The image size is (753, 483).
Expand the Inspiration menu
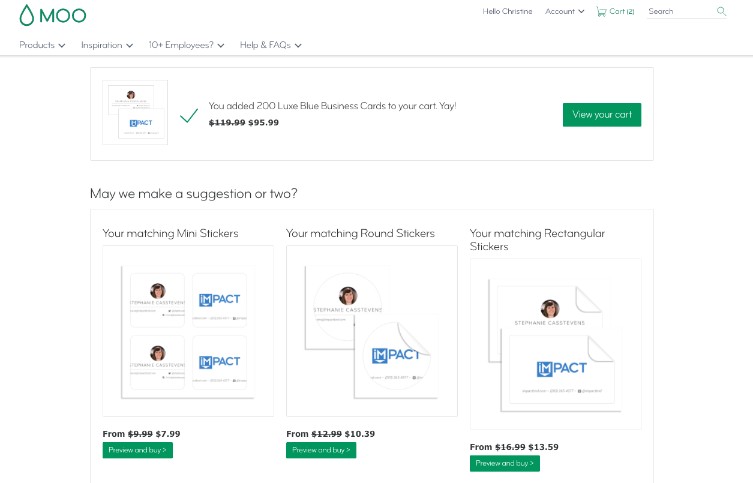[x=107, y=45]
